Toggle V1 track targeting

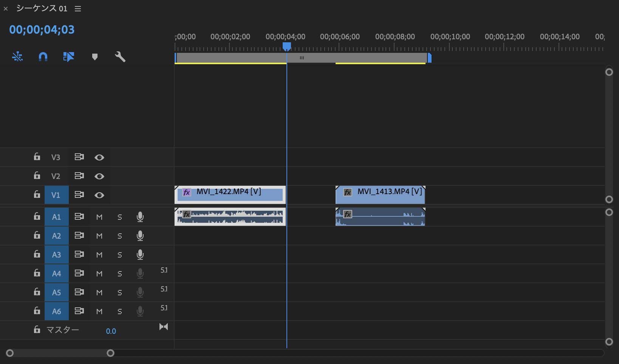57,195
